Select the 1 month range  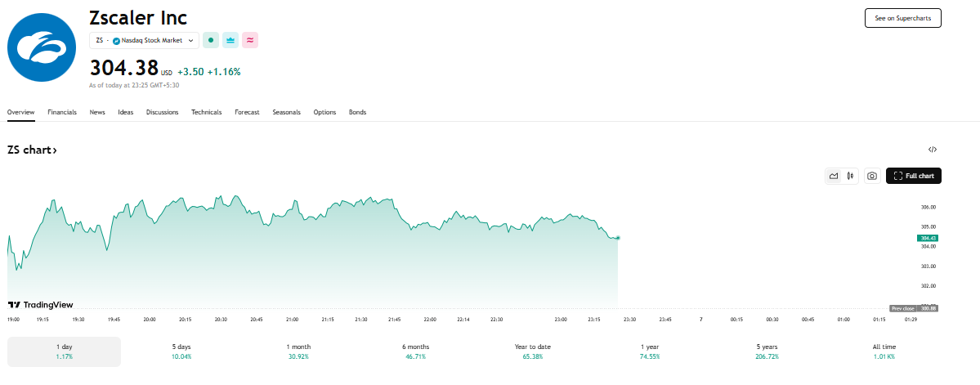pyautogui.click(x=299, y=351)
